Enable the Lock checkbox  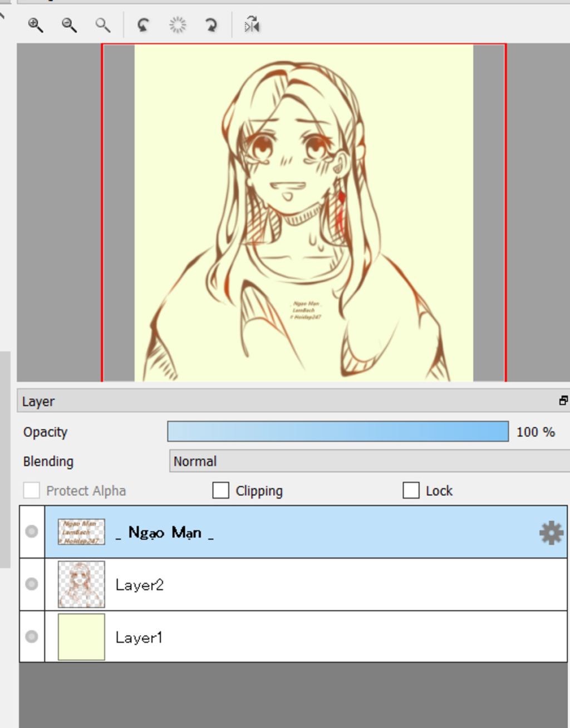coord(411,490)
